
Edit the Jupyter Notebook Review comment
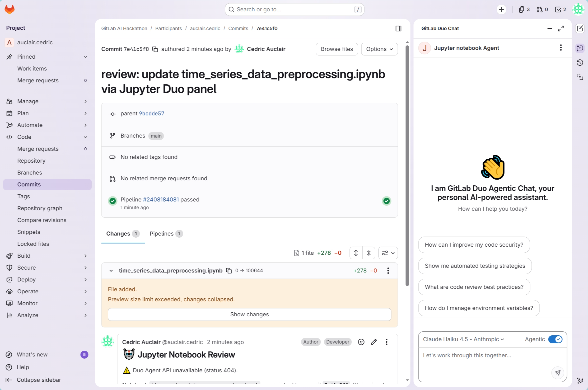[x=374, y=342]
